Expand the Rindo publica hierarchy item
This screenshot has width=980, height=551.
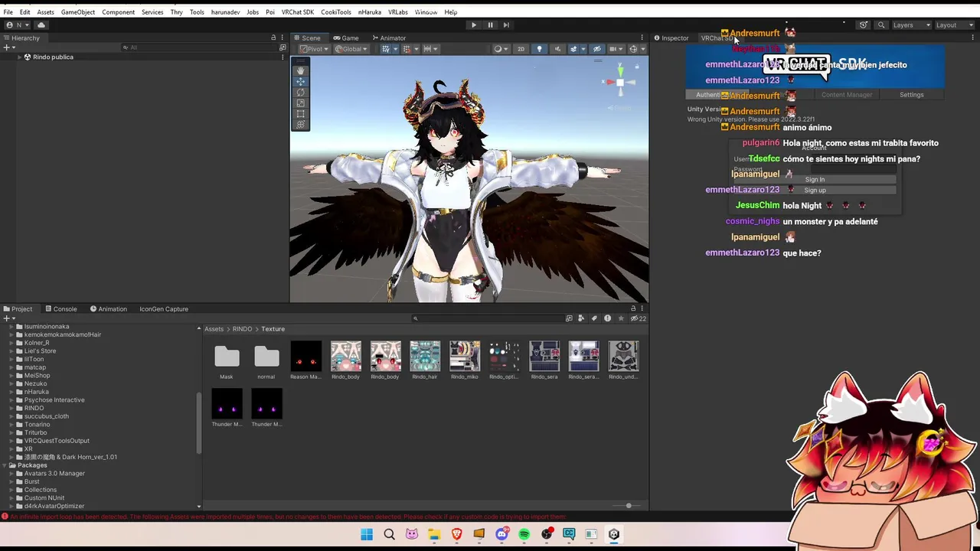[x=19, y=57]
